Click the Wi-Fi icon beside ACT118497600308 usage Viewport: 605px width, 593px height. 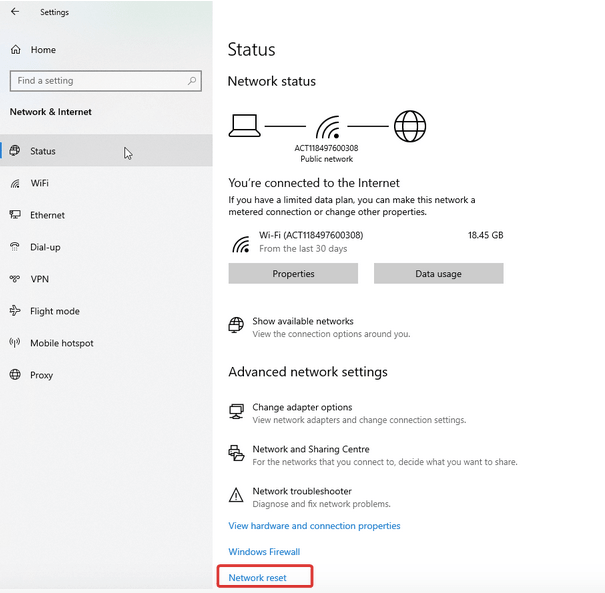coord(241,244)
